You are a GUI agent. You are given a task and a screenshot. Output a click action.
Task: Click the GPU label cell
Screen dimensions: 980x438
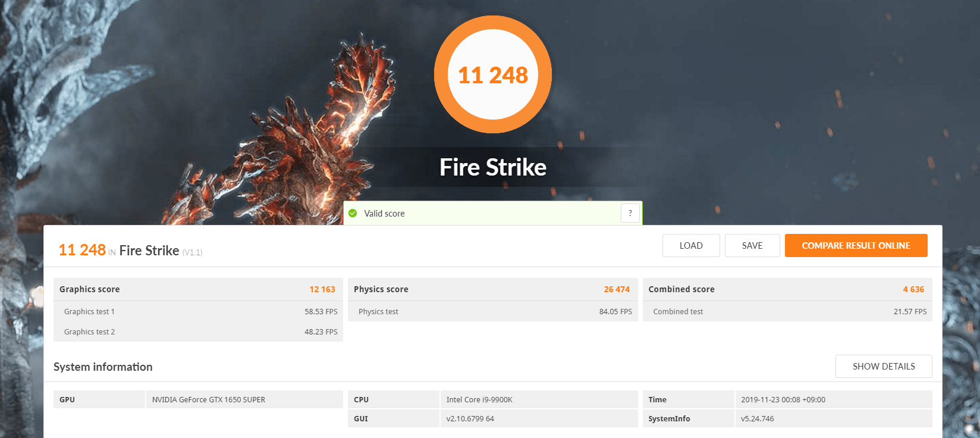[99, 399]
